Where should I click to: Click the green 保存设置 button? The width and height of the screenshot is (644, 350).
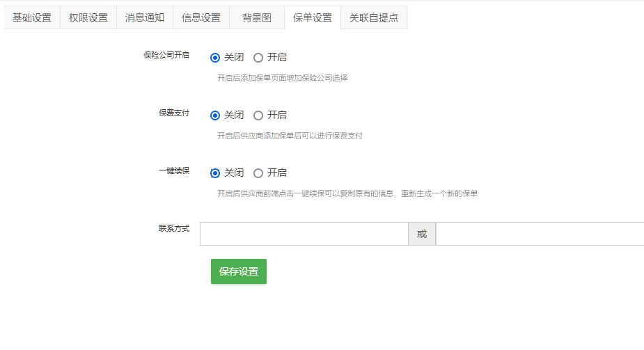click(x=239, y=271)
